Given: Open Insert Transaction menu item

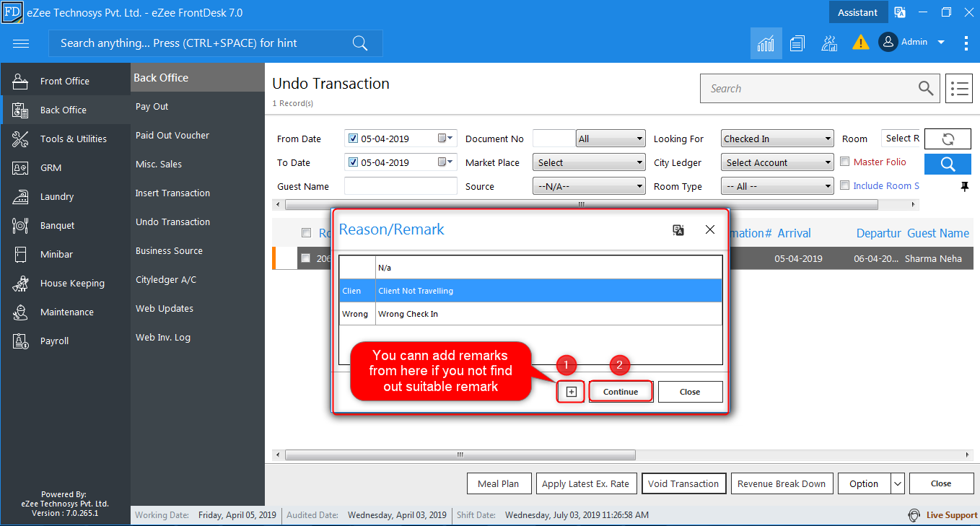Looking at the screenshot, I should 173,193.
